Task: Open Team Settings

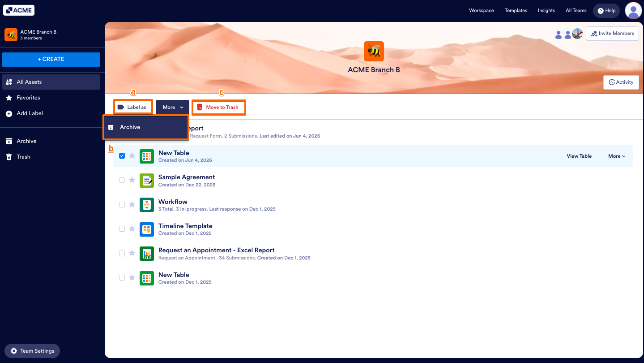Action: pyautogui.click(x=32, y=351)
